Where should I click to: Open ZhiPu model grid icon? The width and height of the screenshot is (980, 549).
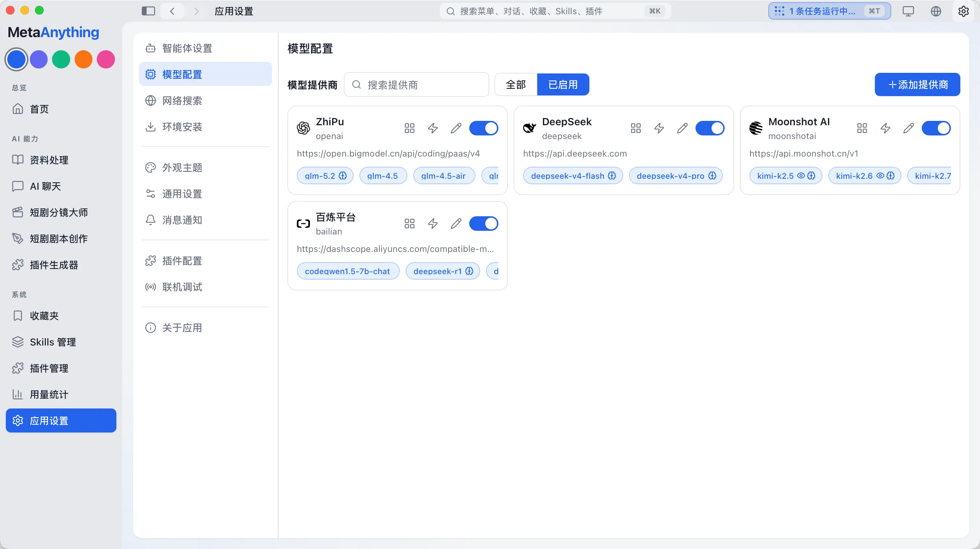[409, 128]
